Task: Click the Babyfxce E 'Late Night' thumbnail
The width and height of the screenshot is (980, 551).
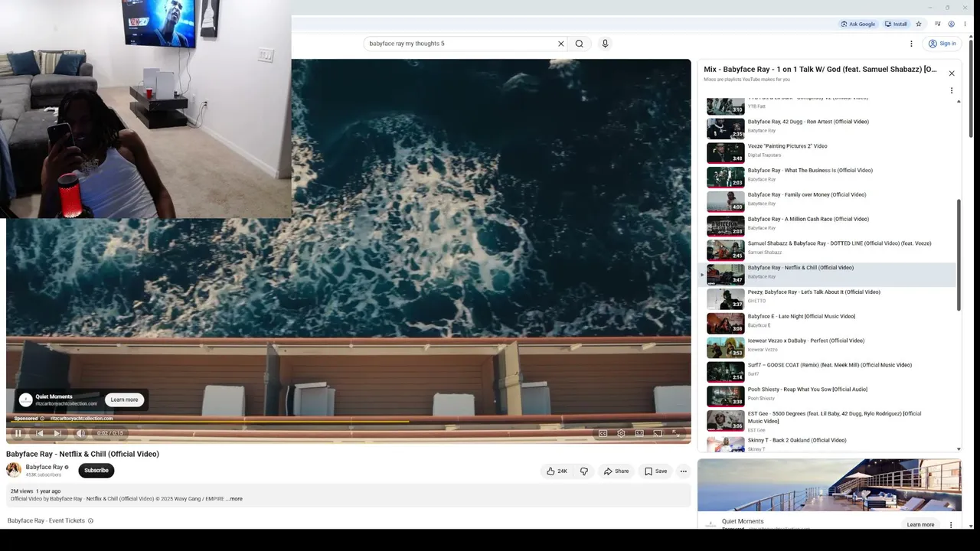Action: pos(725,323)
